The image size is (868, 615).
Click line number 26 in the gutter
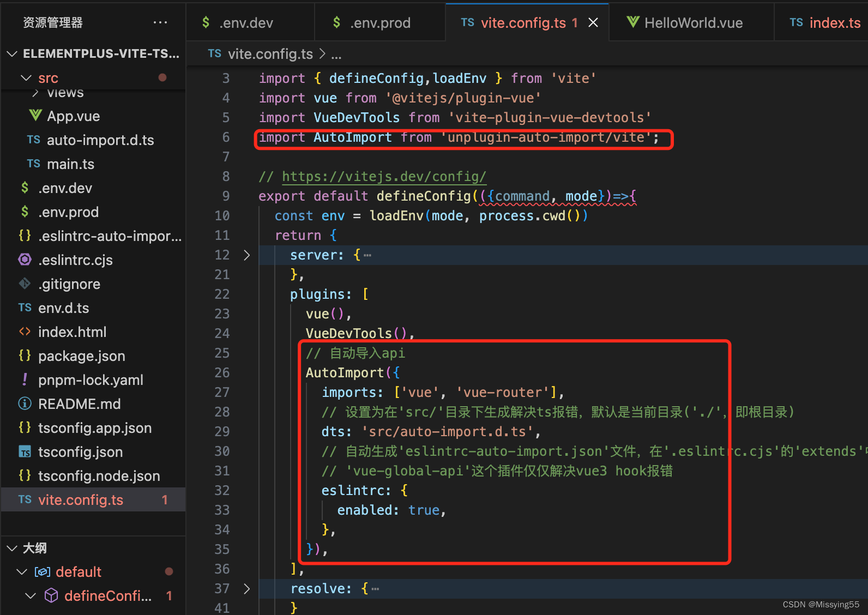point(222,373)
